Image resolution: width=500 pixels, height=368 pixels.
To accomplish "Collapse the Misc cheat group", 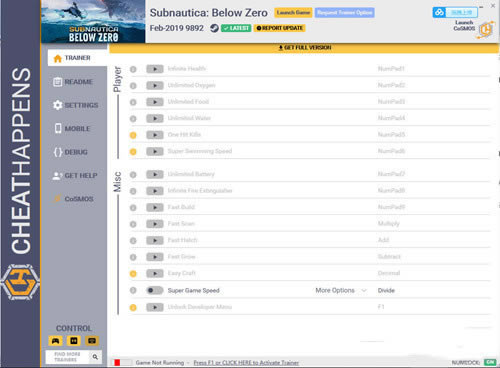I will click(x=117, y=182).
